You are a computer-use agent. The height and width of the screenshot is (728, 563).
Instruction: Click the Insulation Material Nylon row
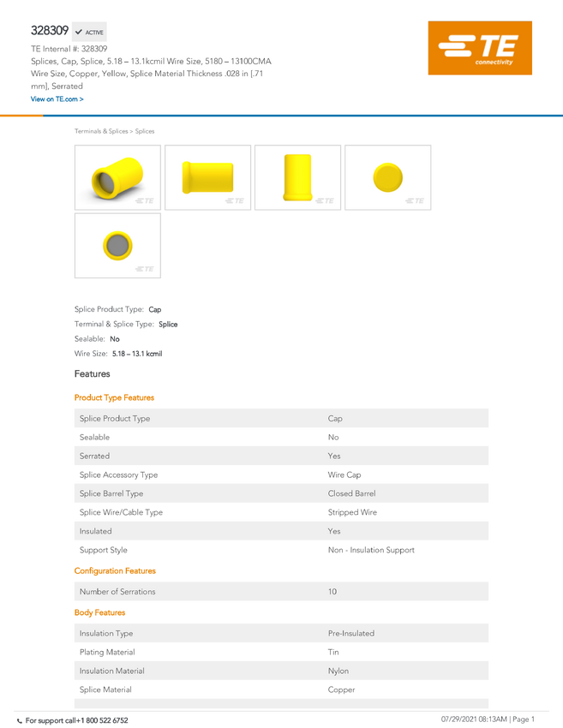point(281,671)
